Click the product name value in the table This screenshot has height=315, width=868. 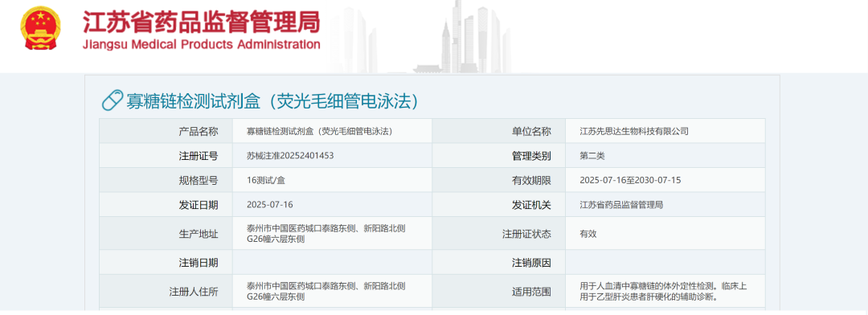tap(319, 132)
